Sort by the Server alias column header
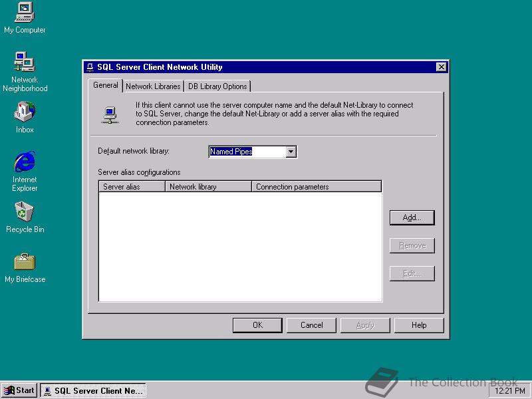This screenshot has width=532, height=399. pos(132,187)
